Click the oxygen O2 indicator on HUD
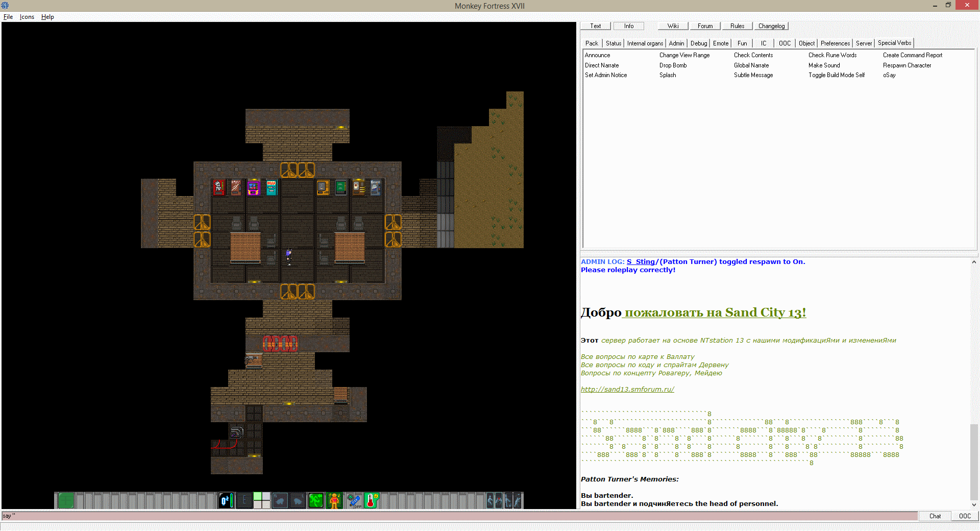 point(226,501)
